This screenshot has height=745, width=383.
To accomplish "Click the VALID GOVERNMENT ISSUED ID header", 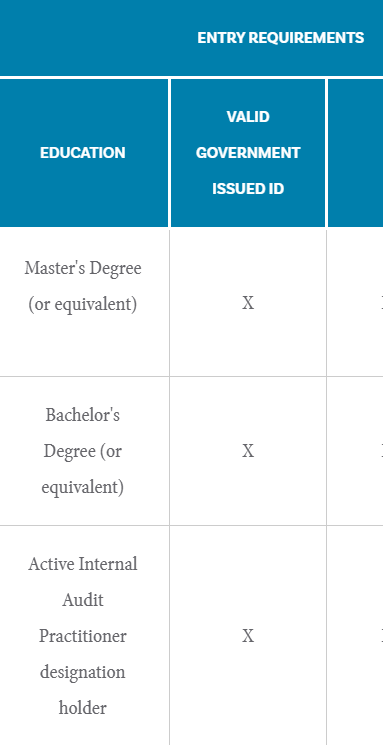I will (x=248, y=153).
